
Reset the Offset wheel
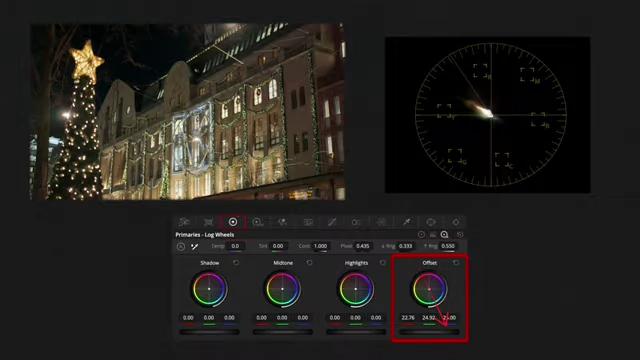coord(456,263)
